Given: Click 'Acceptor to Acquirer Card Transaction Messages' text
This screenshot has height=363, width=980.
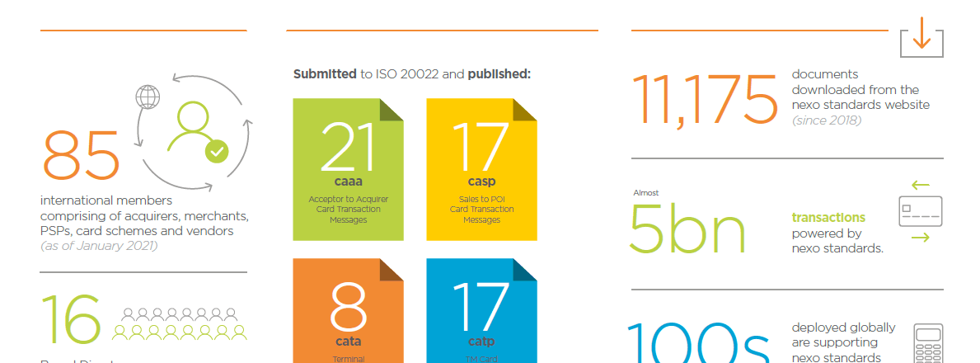Looking at the screenshot, I should point(348,210).
